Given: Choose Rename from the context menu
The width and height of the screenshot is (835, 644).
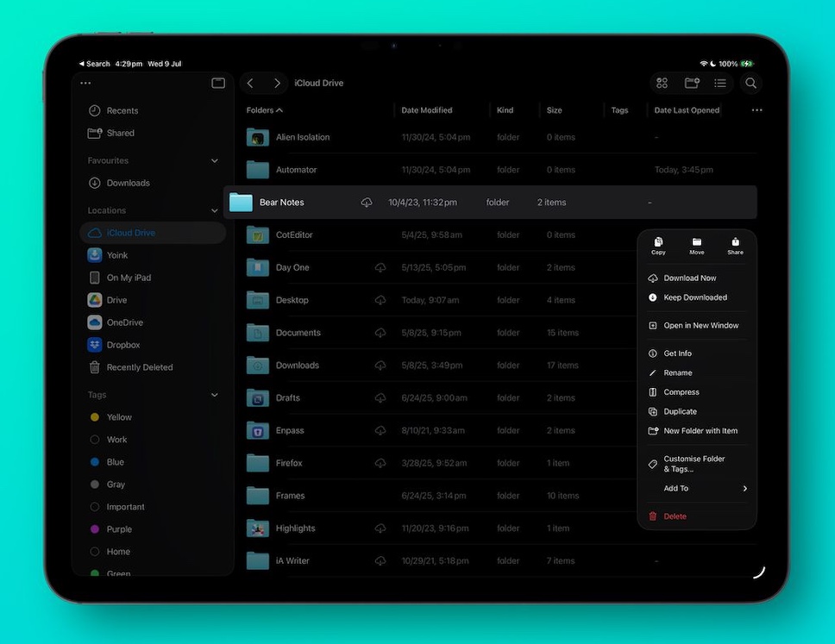Looking at the screenshot, I should pyautogui.click(x=677, y=372).
